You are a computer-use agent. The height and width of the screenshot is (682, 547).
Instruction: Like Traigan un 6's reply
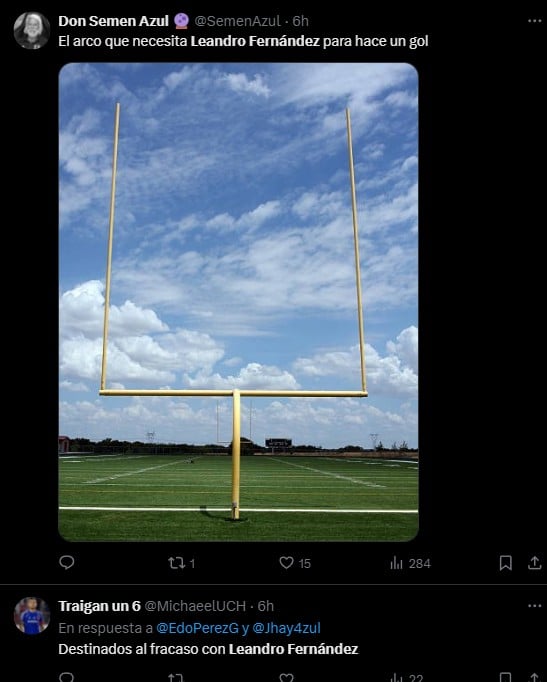click(x=286, y=677)
